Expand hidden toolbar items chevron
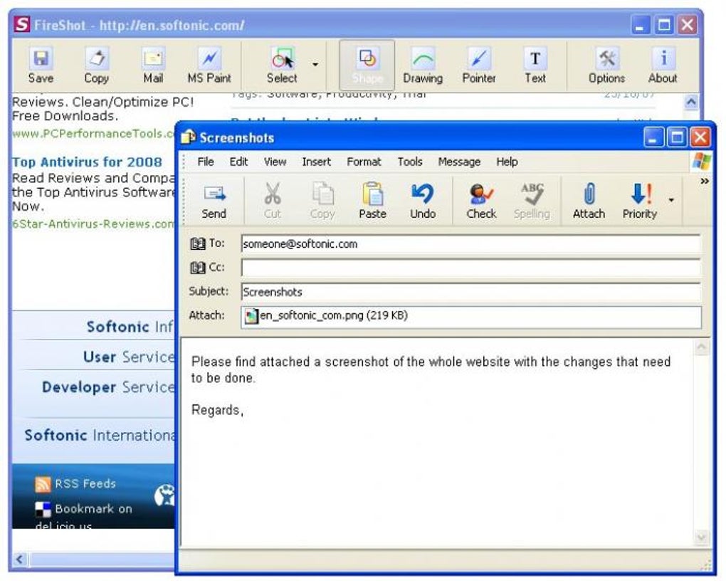Screen dimensions: 726x588 click(x=705, y=181)
